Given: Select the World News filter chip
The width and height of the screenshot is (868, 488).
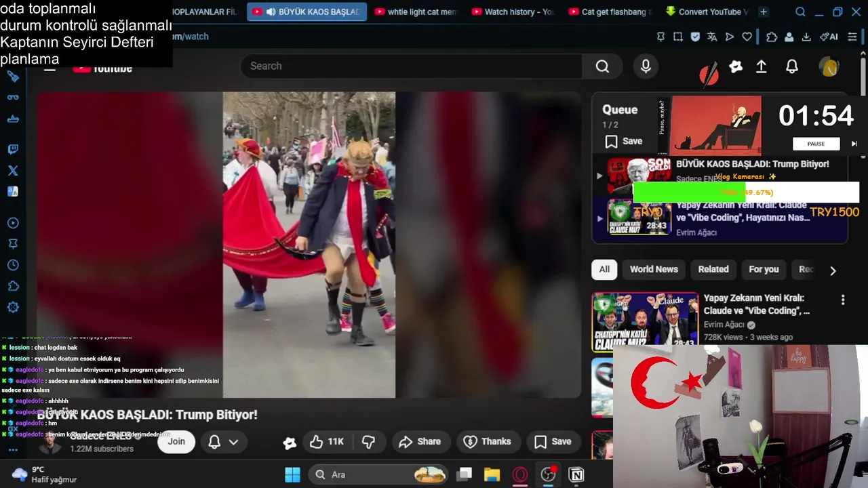Looking at the screenshot, I should click(654, 269).
